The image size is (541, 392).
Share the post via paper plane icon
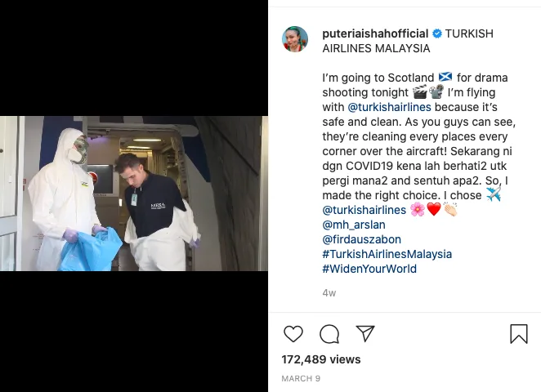[365, 333]
